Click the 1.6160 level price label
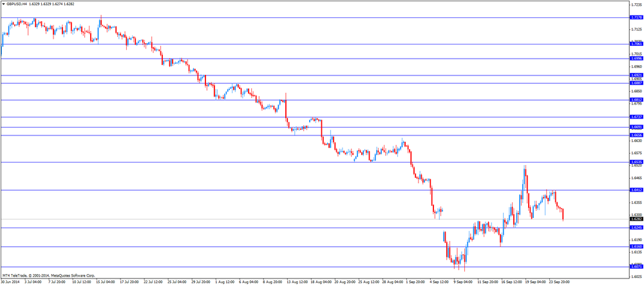This screenshot has height=285, width=644. click(x=636, y=246)
